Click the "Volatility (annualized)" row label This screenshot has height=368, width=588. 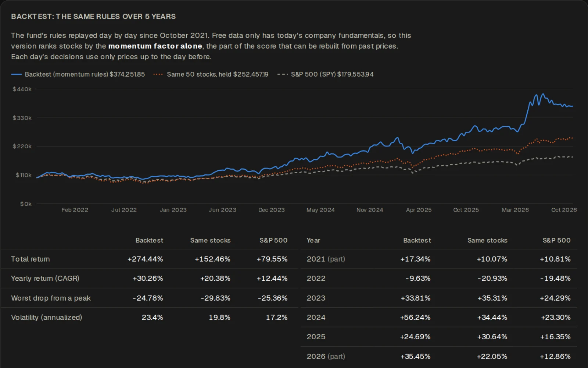tap(47, 317)
